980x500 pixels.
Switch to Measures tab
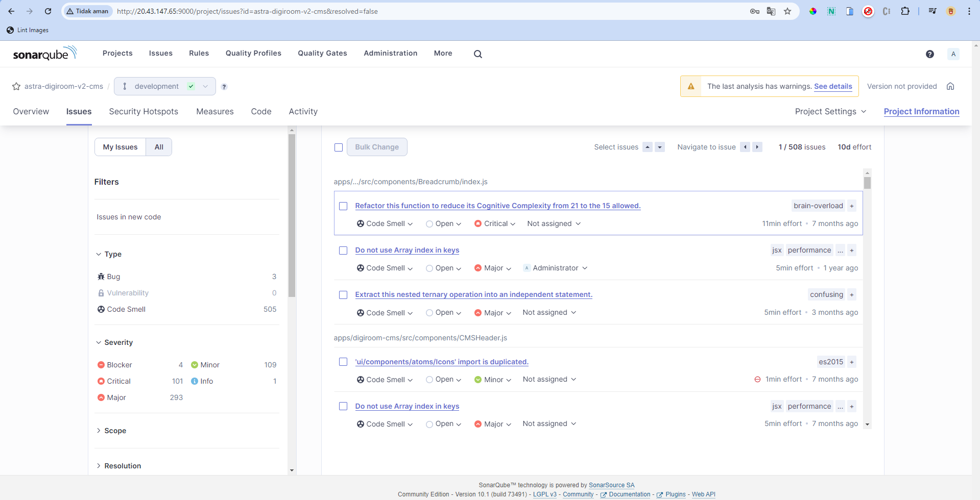215,111
